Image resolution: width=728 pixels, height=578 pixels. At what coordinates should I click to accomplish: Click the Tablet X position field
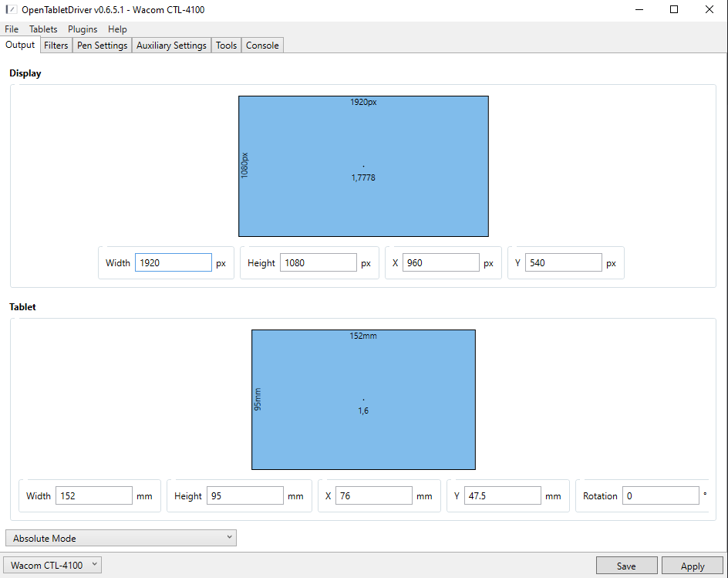[374, 495]
